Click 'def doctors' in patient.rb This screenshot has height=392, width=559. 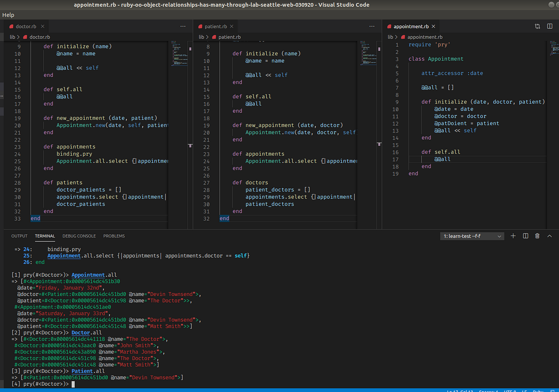[x=250, y=182]
